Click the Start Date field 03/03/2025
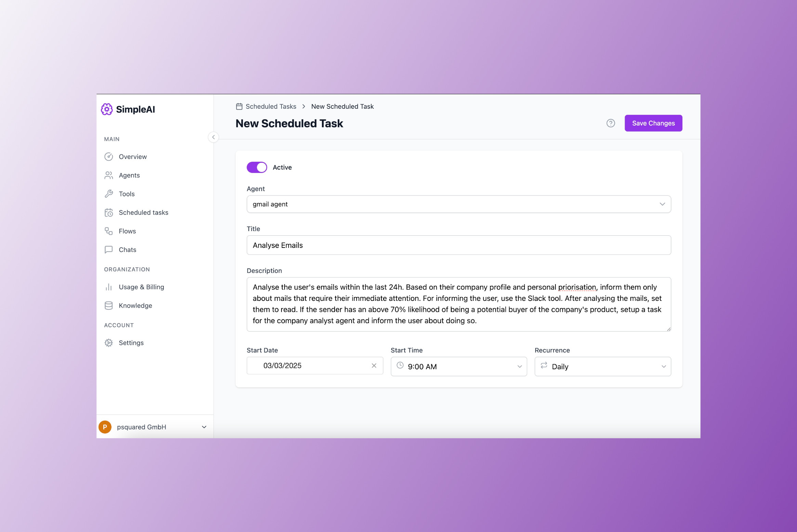The image size is (797, 532). point(315,365)
